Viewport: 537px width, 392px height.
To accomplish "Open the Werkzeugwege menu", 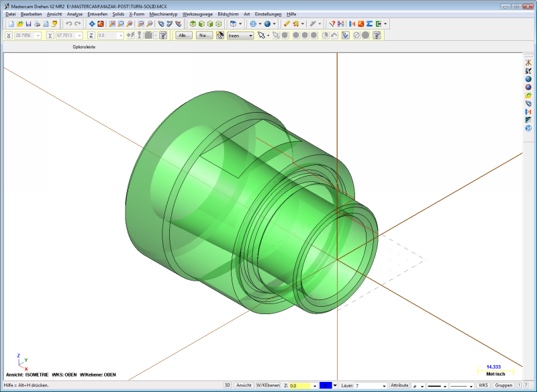I will 197,14.
